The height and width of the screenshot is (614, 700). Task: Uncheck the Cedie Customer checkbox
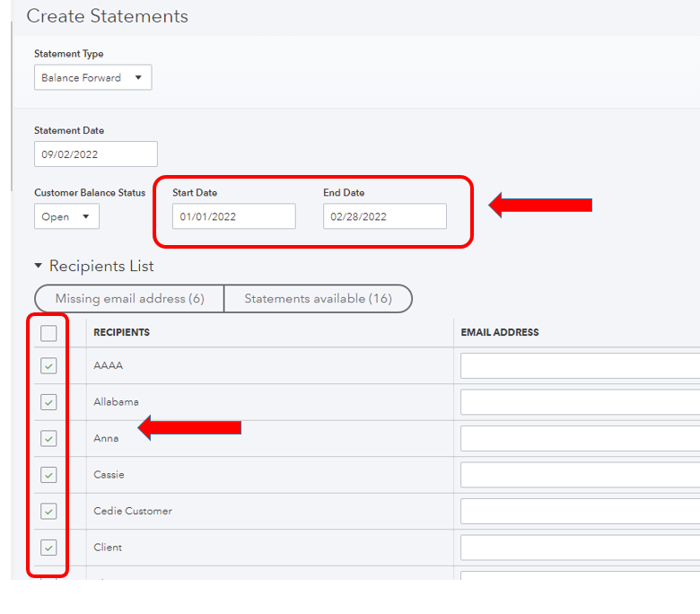click(48, 512)
